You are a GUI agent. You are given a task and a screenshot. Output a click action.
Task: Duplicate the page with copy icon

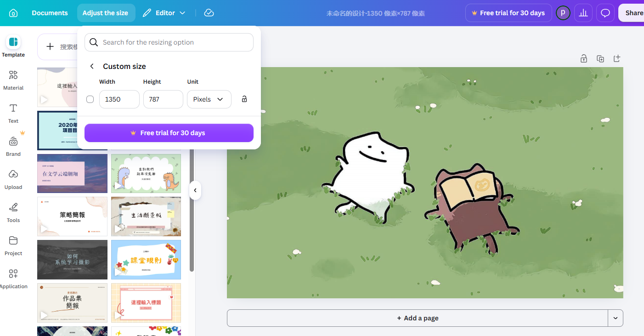click(600, 58)
